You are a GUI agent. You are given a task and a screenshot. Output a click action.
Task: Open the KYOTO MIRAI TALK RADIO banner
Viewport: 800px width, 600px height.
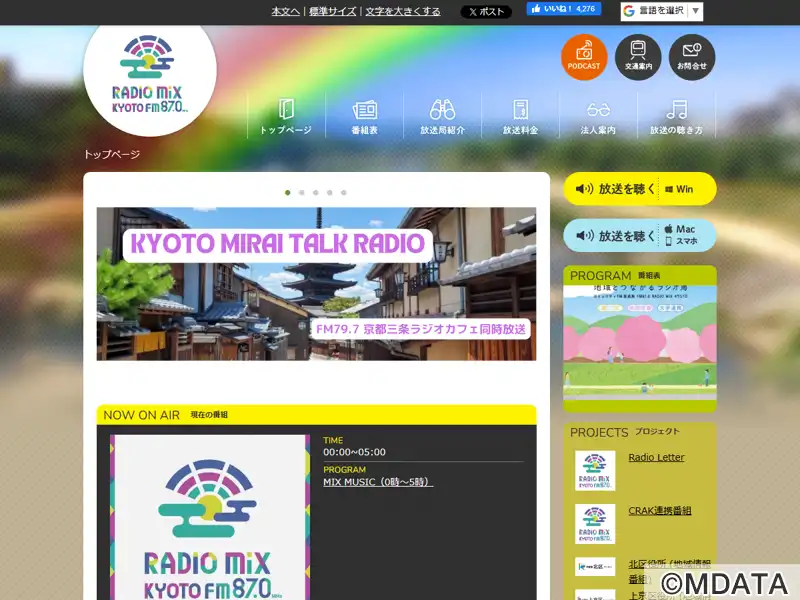point(316,284)
